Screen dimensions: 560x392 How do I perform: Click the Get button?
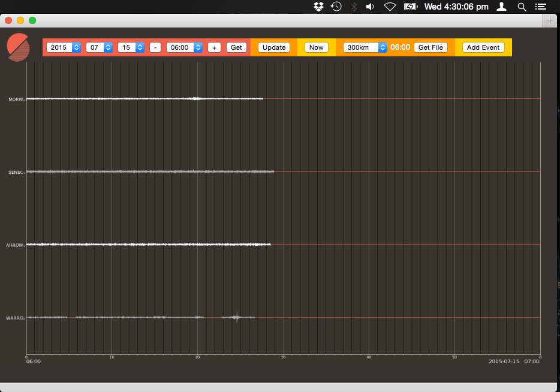point(236,47)
